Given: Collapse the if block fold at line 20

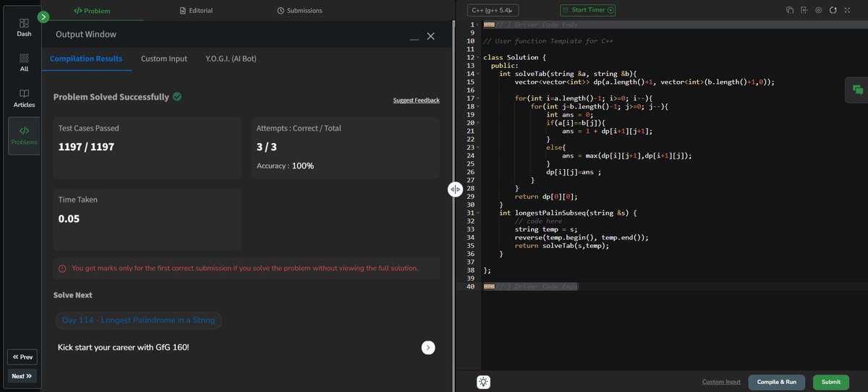Looking at the screenshot, I should point(478,123).
